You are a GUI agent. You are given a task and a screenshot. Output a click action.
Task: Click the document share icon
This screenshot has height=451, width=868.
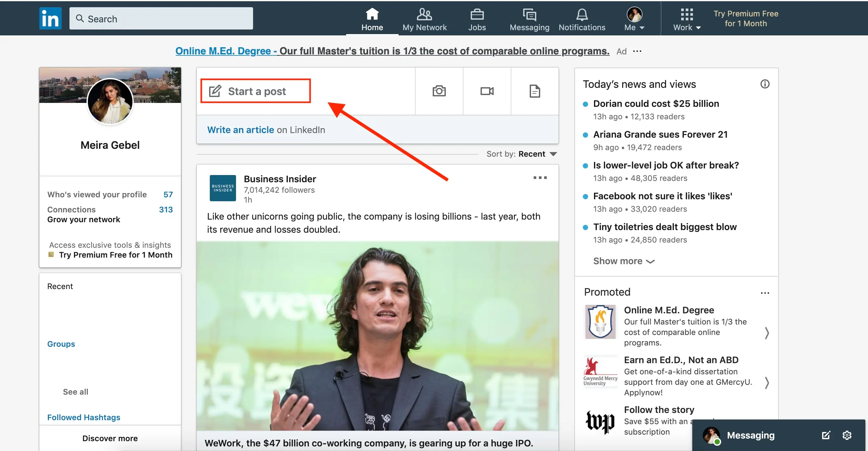(x=534, y=91)
